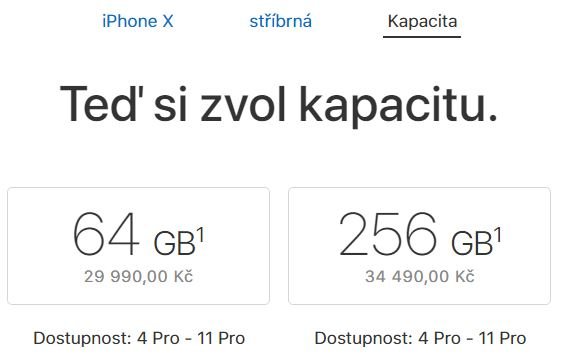The width and height of the screenshot is (562, 361).
Task: Click the heading Teď si zvol kapacitu
Action: click(279, 105)
